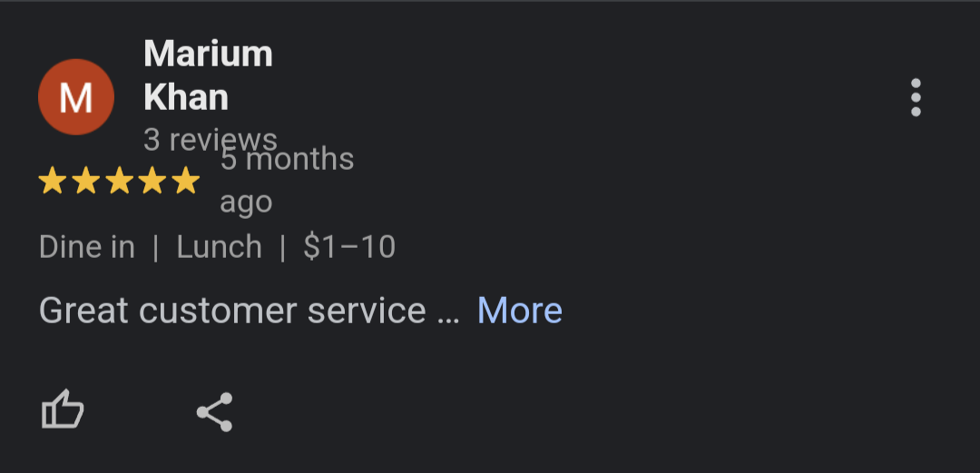
Task: Click the word "ago" under the timestamp
Action: click(x=246, y=202)
